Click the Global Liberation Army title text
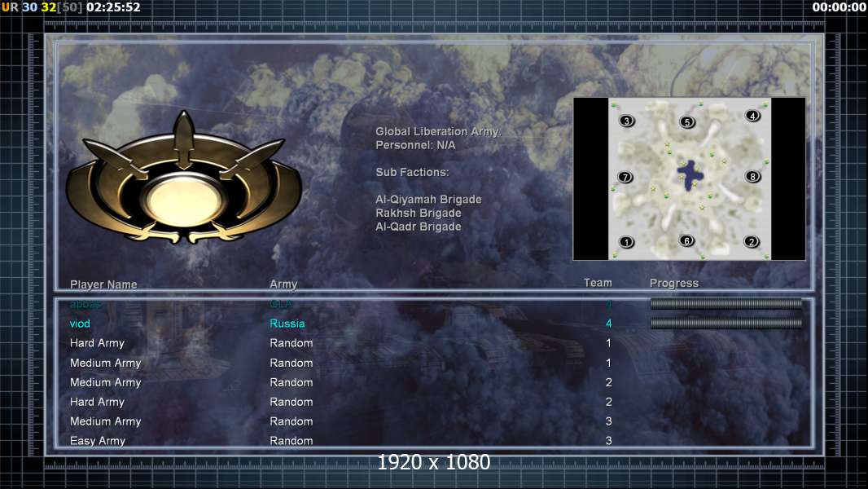Viewport: 868px width, 489px height. 438,132
